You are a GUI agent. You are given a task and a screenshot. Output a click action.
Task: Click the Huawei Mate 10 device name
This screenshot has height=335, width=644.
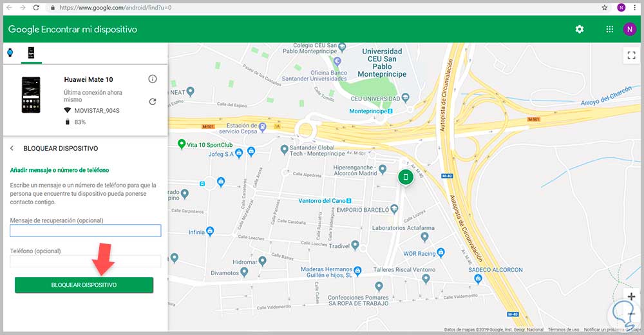88,79
